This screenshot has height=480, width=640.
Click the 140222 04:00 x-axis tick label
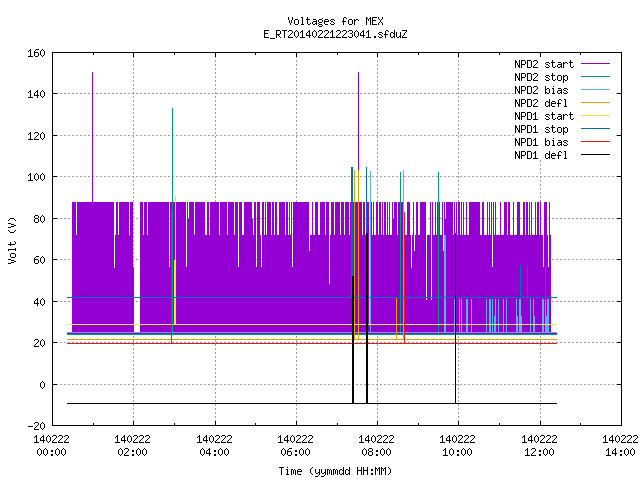(x=214, y=446)
